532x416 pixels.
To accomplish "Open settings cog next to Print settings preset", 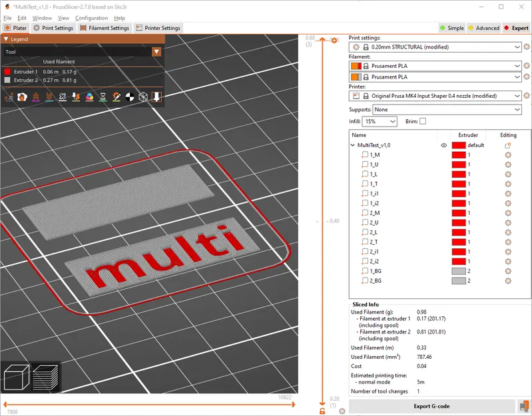I will [527, 47].
